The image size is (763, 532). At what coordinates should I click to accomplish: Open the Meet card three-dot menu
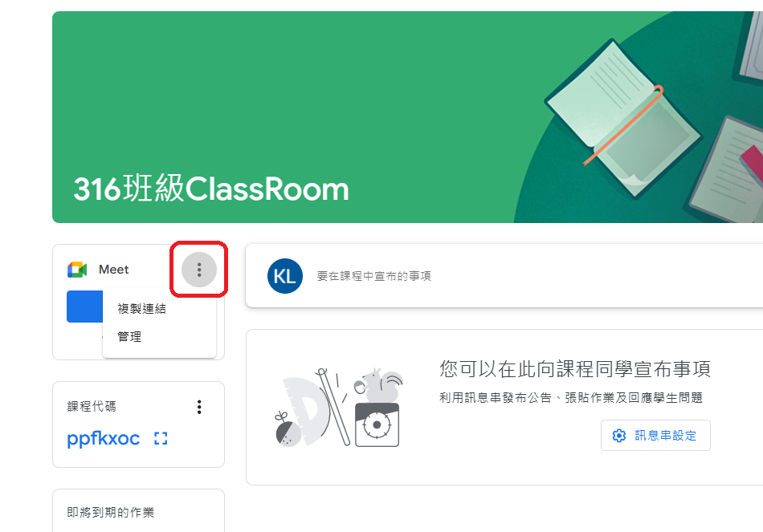pos(199,270)
